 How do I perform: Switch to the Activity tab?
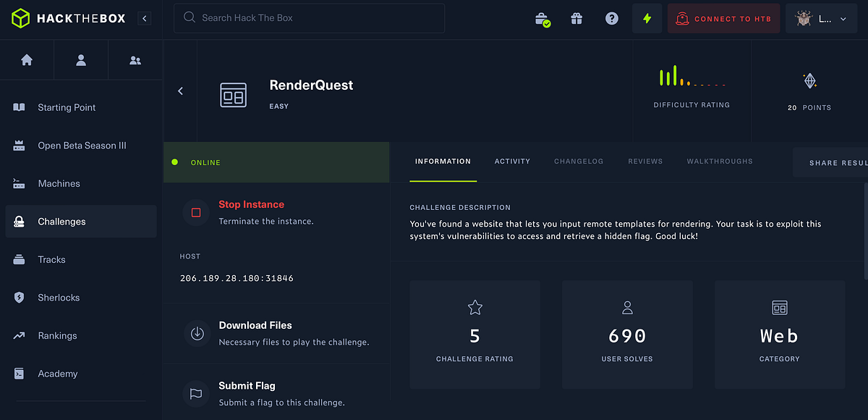512,161
